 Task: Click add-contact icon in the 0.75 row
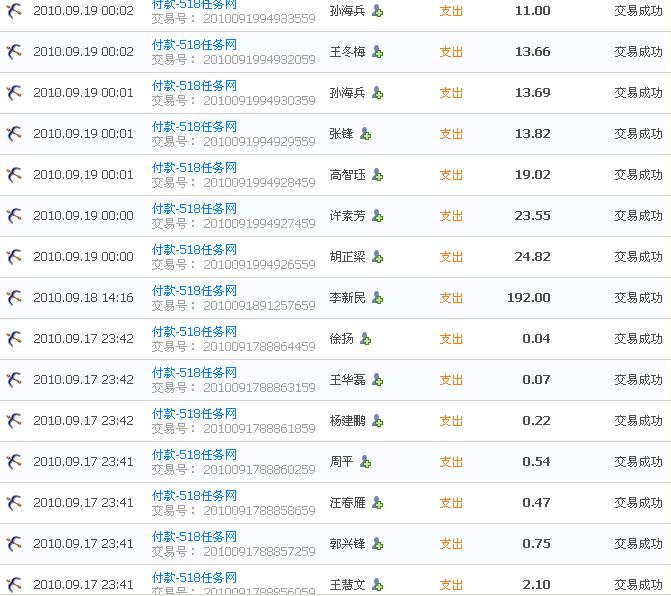click(x=377, y=544)
